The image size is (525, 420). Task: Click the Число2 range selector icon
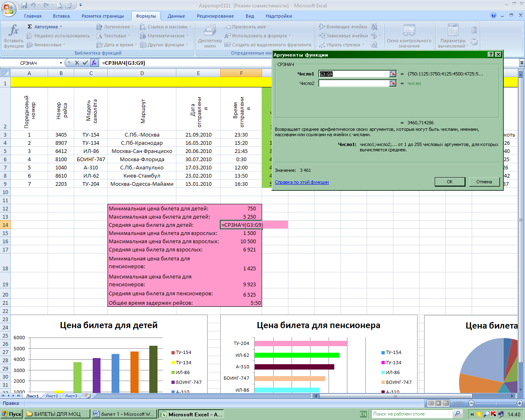click(x=393, y=83)
